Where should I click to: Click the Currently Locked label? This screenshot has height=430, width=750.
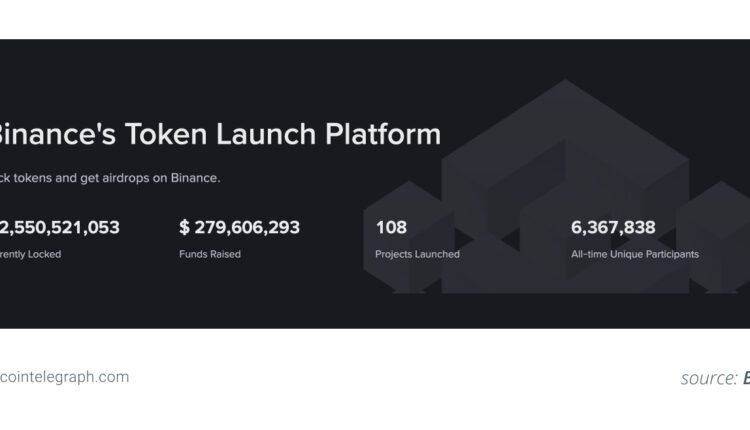tap(31, 254)
